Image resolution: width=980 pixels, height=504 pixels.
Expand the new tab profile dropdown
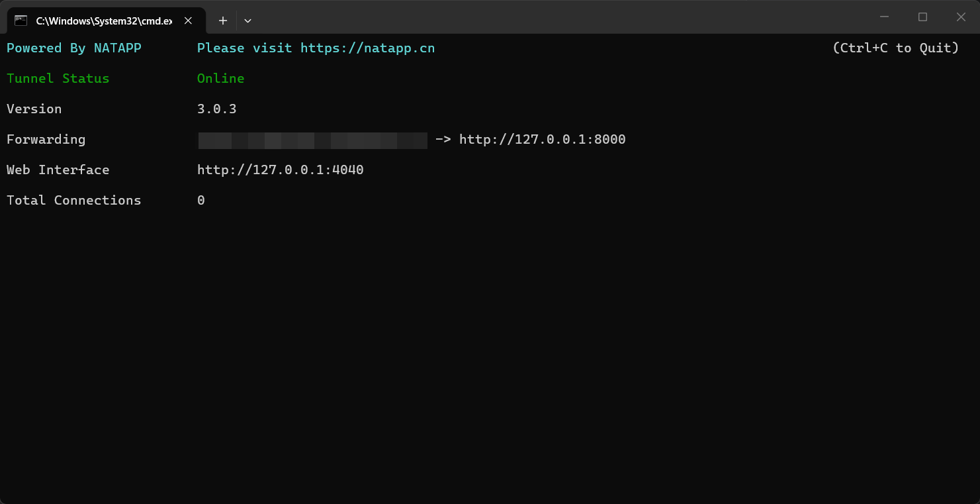click(247, 21)
